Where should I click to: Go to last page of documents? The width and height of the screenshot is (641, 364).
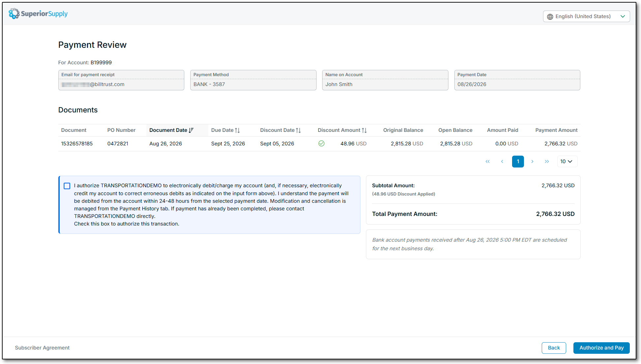tap(547, 162)
